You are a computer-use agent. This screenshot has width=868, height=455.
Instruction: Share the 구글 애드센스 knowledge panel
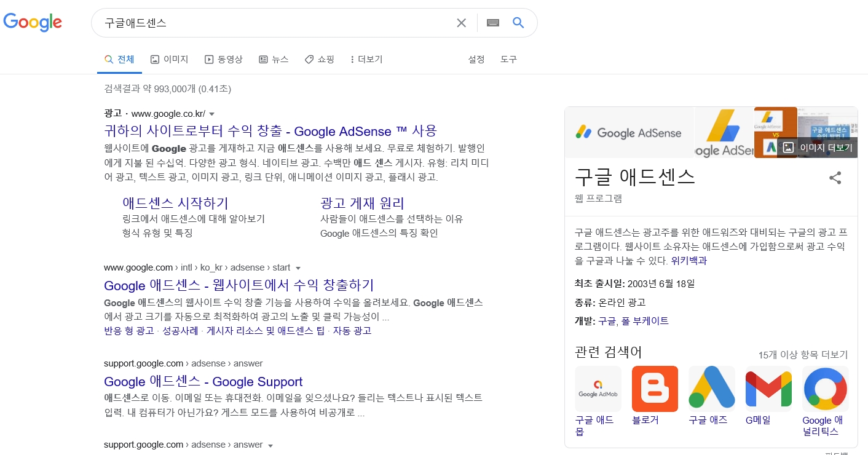[x=835, y=178]
